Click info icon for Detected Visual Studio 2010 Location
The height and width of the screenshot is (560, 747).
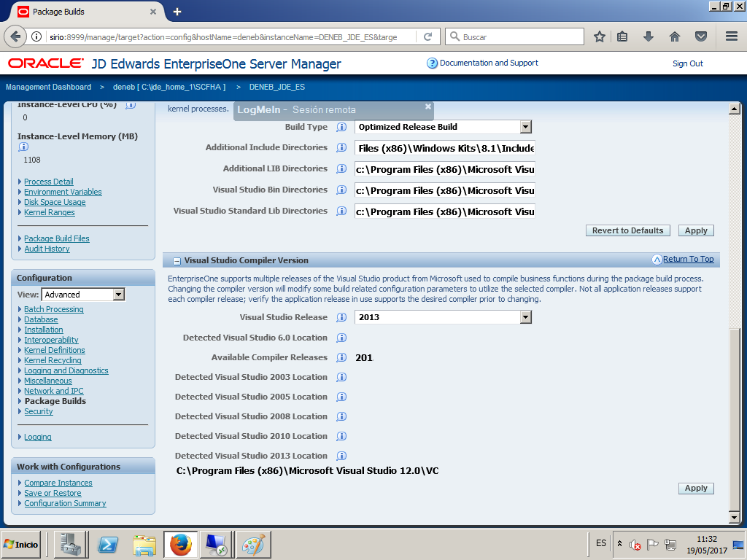(341, 436)
